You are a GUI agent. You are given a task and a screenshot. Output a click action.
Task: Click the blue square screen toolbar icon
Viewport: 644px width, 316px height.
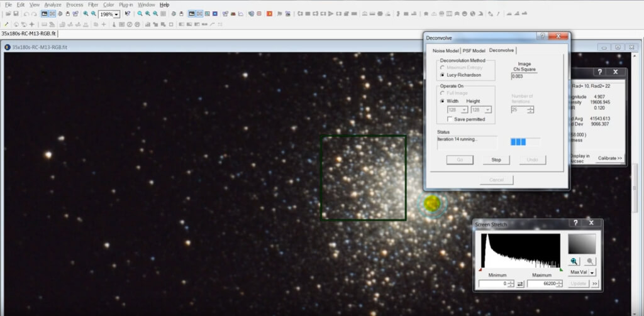click(x=215, y=14)
